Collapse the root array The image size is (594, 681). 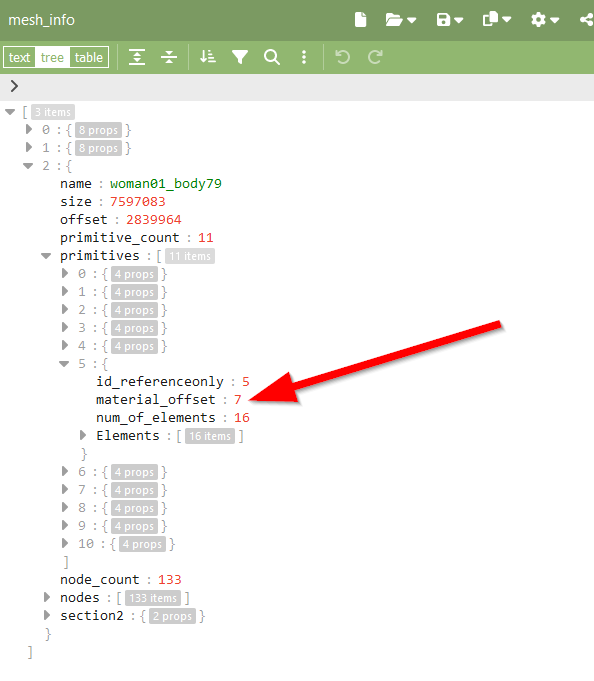pyautogui.click(x=10, y=112)
